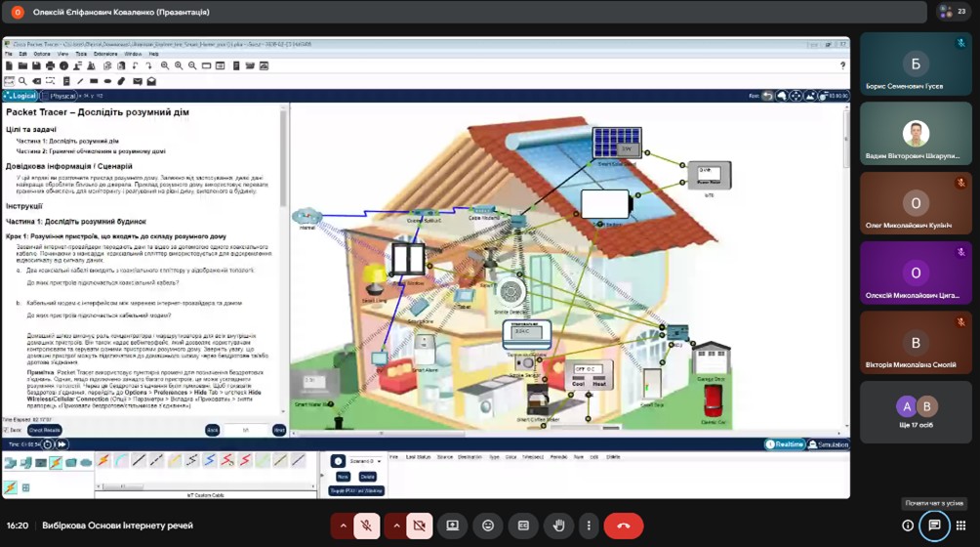Screen dimensions: 980x547
Task: Switch to Simulation mode
Action: pyautogui.click(x=828, y=444)
